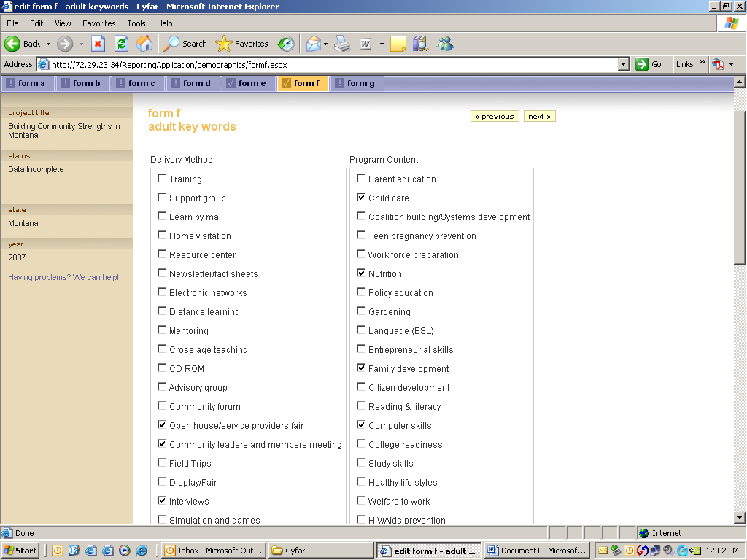The width and height of the screenshot is (747, 560).
Task: Click the Stop loading icon in toolbar
Action: [x=98, y=44]
